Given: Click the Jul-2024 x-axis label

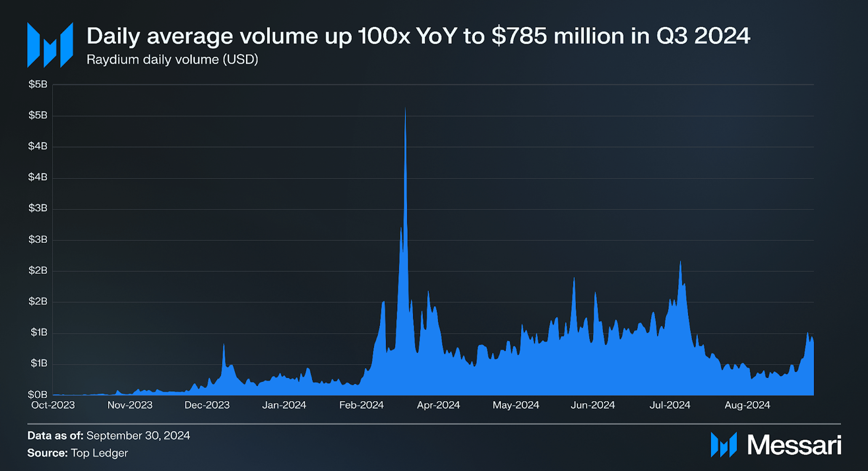Looking at the screenshot, I should 670,405.
